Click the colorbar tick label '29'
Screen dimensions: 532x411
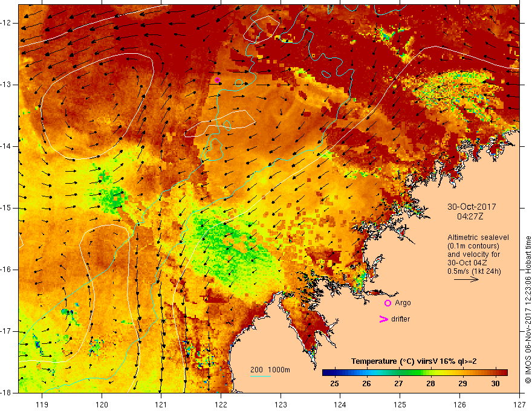click(463, 384)
